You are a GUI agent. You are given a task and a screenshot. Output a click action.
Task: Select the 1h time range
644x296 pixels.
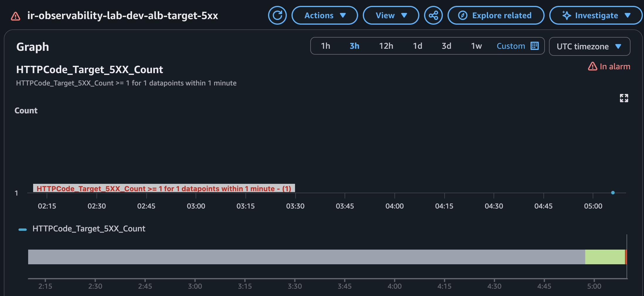click(326, 46)
